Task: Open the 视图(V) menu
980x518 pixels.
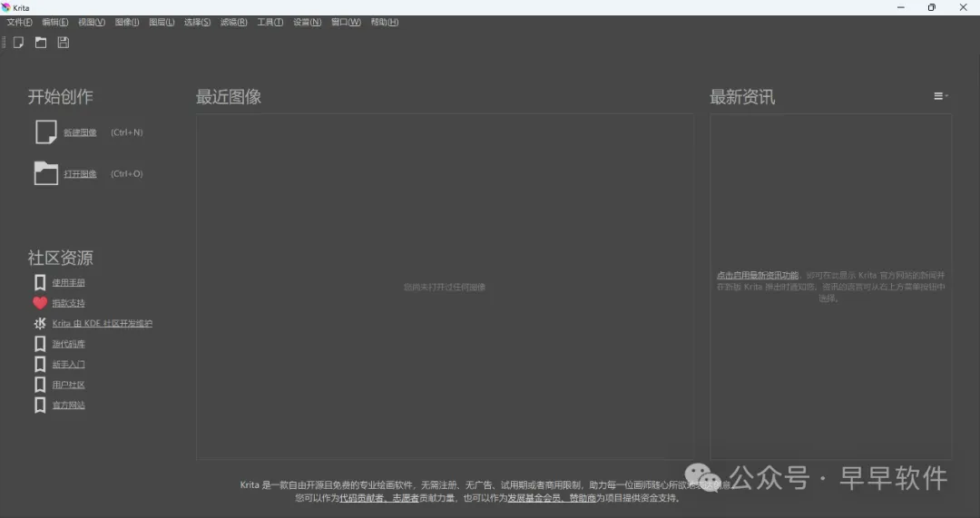Action: coord(92,22)
